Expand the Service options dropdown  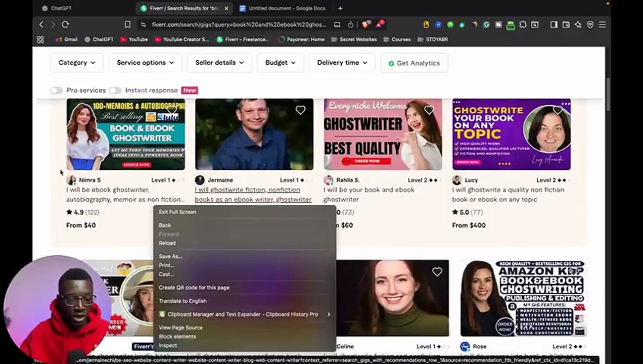pyautogui.click(x=146, y=63)
